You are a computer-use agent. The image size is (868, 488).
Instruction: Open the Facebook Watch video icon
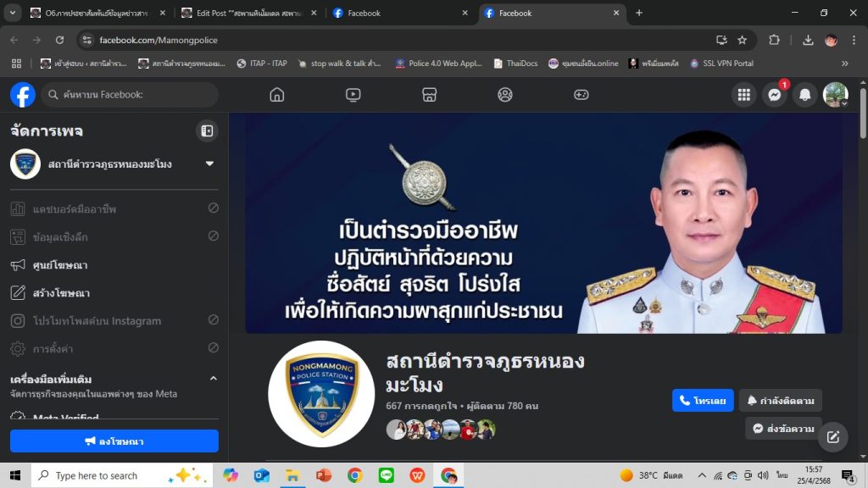353,95
